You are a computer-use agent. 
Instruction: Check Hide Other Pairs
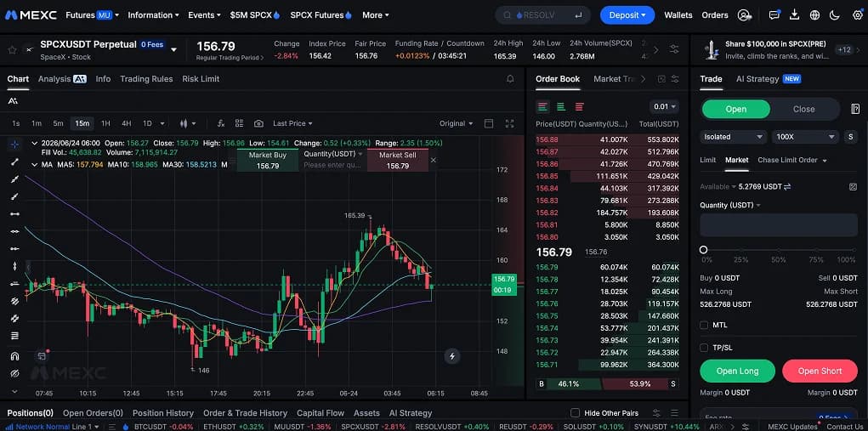tap(576, 413)
